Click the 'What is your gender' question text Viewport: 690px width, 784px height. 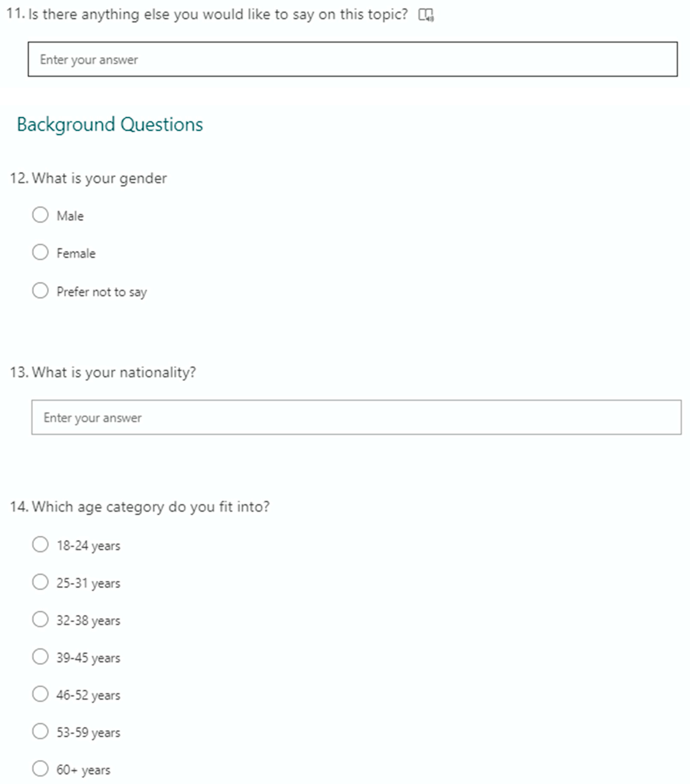pyautogui.click(x=99, y=178)
